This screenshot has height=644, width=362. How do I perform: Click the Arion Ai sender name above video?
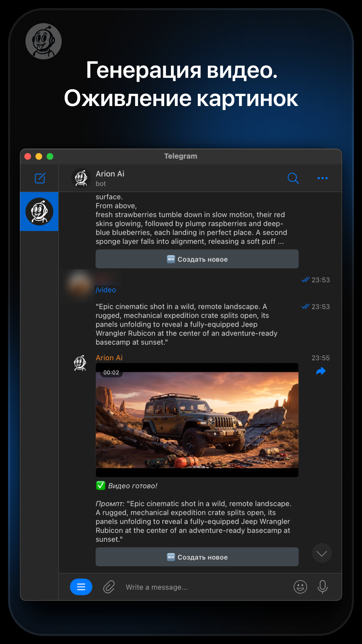pos(109,358)
